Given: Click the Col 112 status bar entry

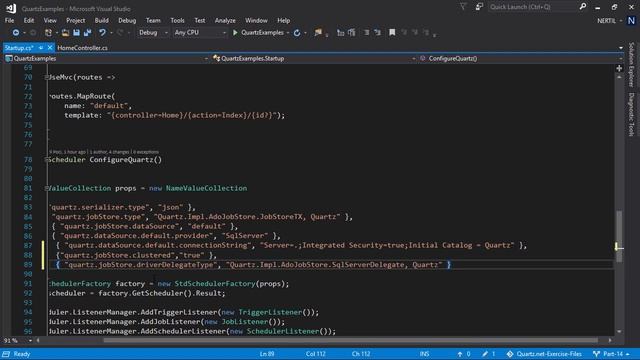Looking at the screenshot, I should [x=316, y=354].
